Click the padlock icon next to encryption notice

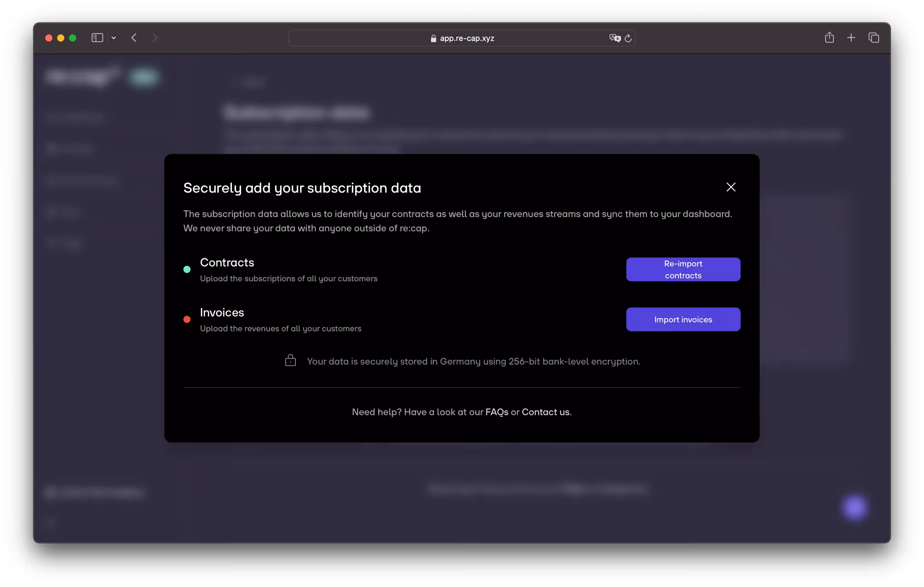[291, 361]
